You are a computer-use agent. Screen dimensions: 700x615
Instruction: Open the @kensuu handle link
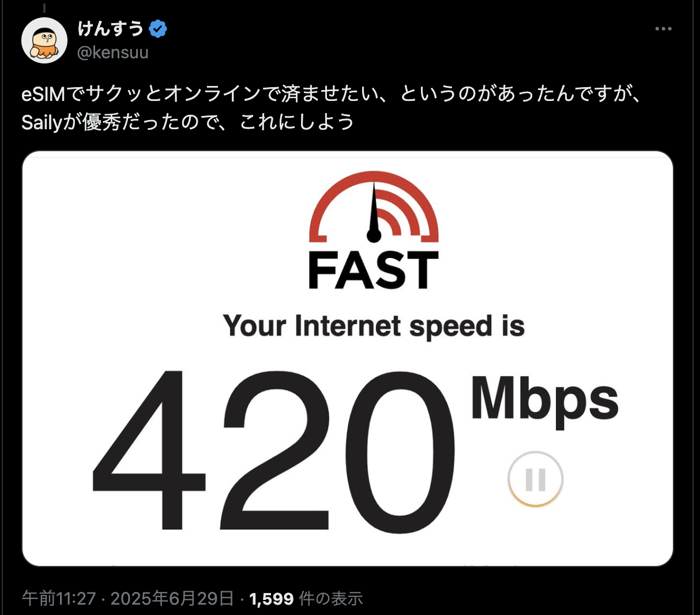click(113, 52)
